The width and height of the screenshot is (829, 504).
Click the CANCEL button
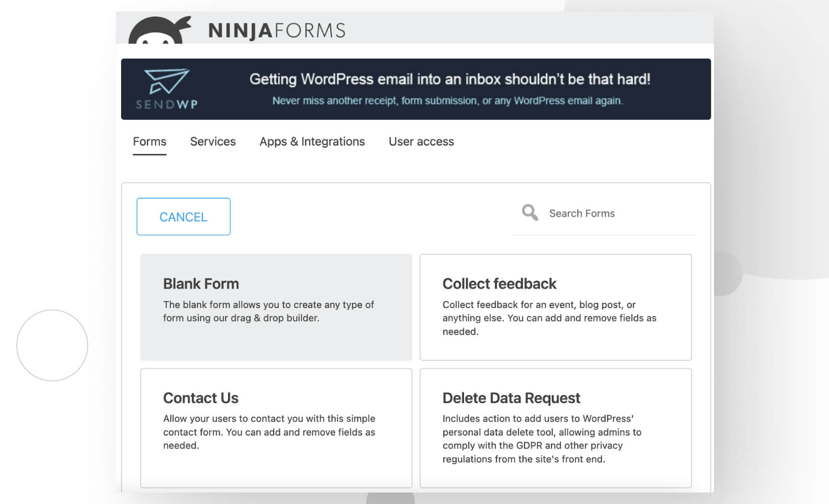point(183,217)
